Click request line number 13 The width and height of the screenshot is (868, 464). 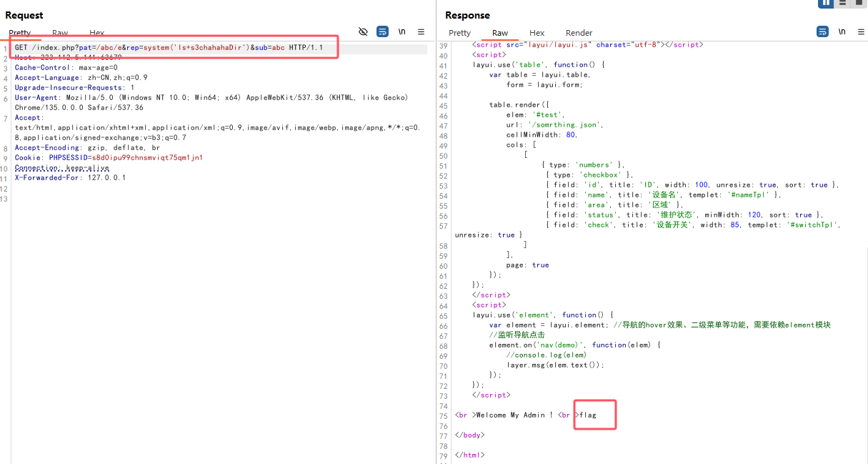click(x=4, y=198)
